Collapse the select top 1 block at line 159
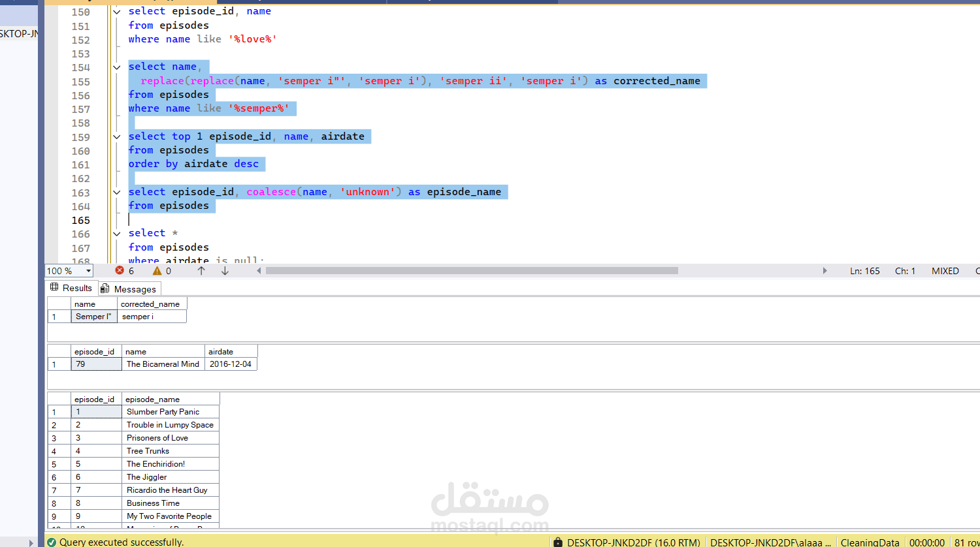Image resolution: width=980 pixels, height=547 pixels. (117, 136)
